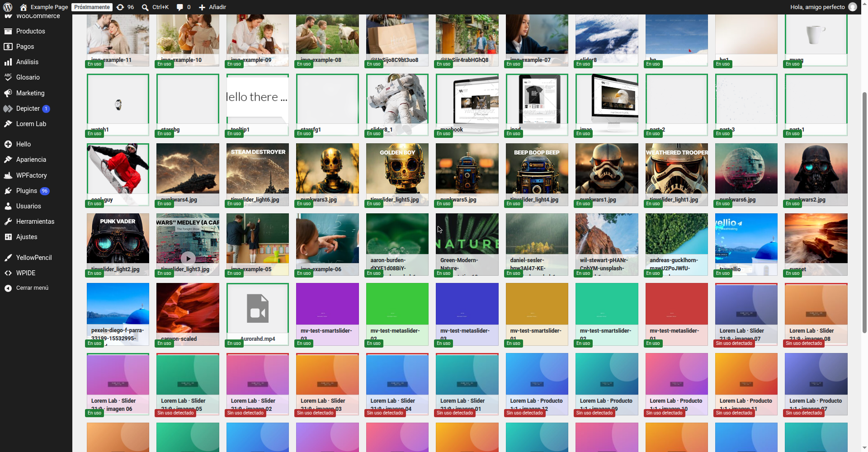Collapse sidebar with Cerrar menú
Viewport: 868px width, 452px height.
pyautogui.click(x=36, y=288)
